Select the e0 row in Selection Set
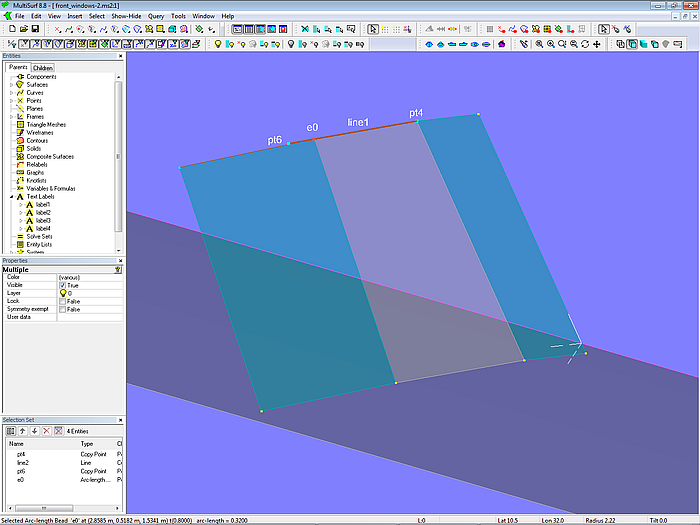 [x=21, y=479]
